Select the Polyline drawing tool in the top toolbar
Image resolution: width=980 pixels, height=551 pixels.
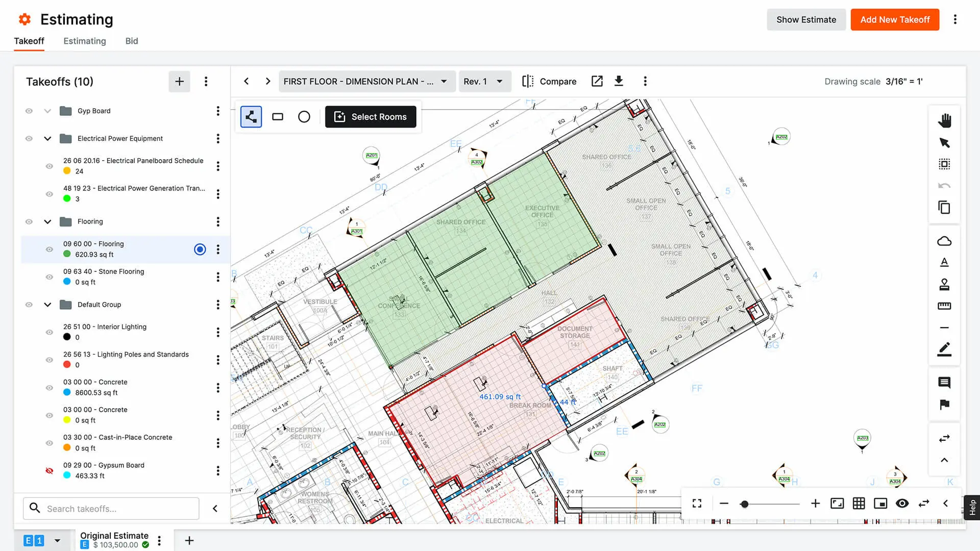[x=251, y=116]
